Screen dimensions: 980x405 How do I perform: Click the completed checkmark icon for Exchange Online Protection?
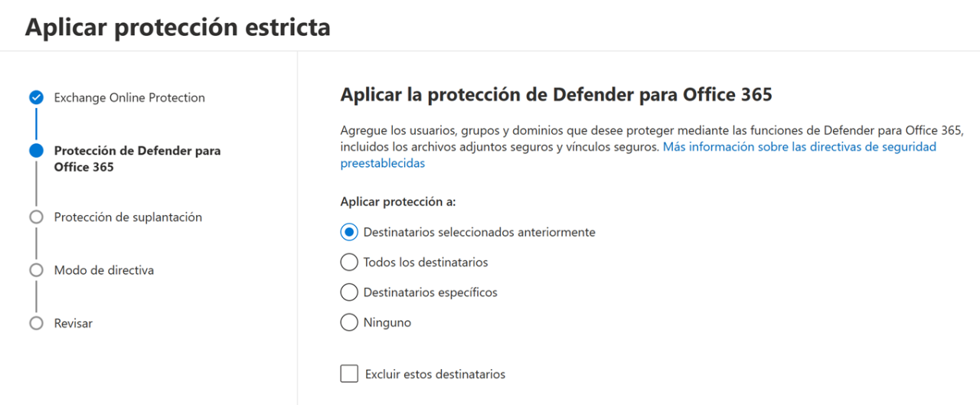[x=36, y=97]
